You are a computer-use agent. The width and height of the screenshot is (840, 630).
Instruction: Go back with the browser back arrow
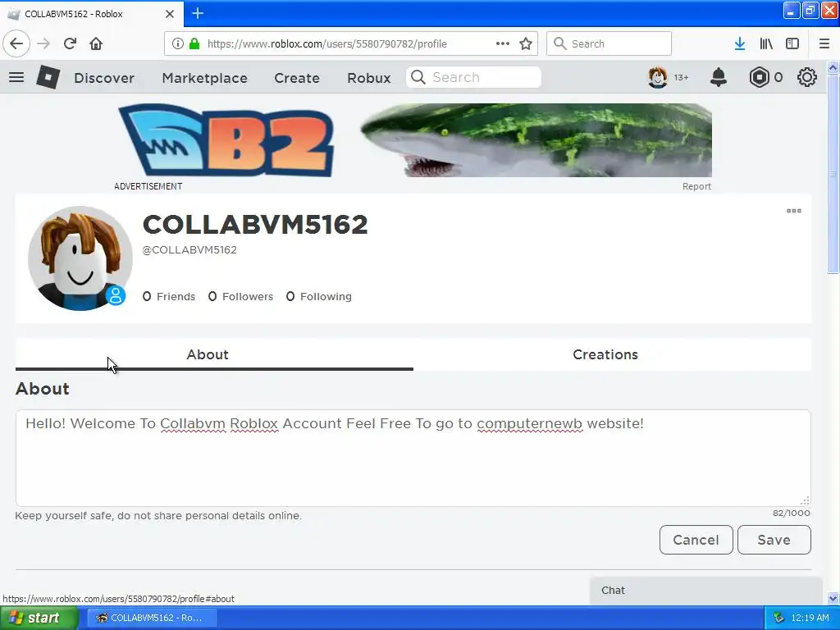(x=16, y=43)
